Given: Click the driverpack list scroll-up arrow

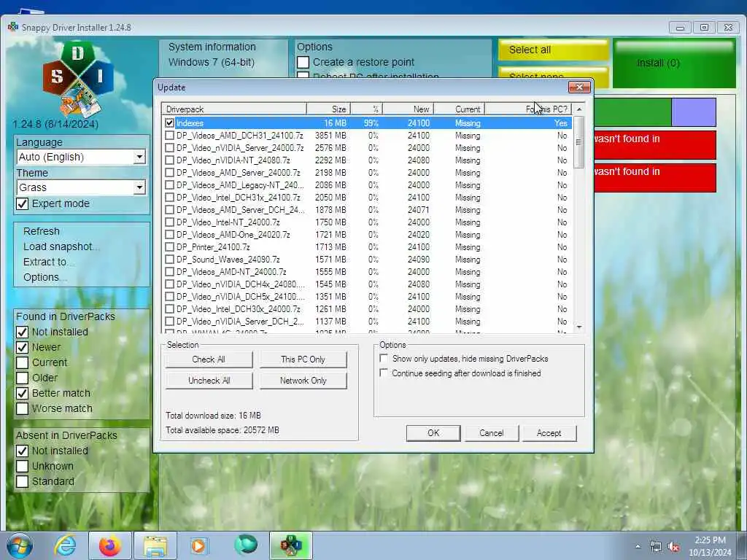Looking at the screenshot, I should pos(579,109).
